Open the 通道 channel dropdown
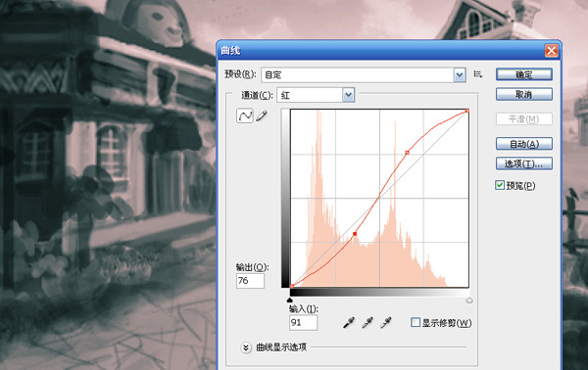The width and height of the screenshot is (588, 370). (x=316, y=95)
